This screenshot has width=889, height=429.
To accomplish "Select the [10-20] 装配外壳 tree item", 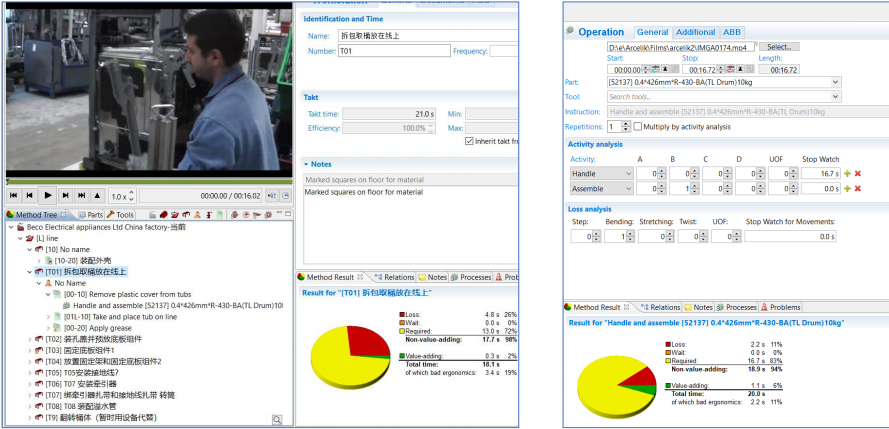I will point(83,260).
